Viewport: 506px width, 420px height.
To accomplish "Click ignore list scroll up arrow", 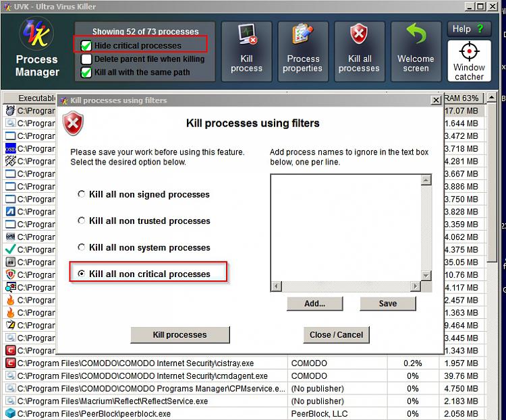I will coord(426,180).
